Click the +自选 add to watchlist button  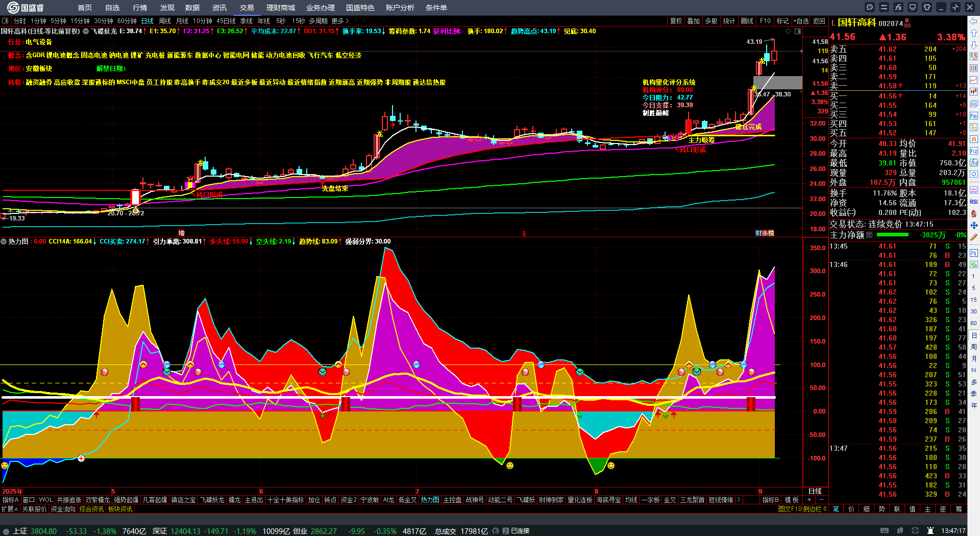[801, 21]
